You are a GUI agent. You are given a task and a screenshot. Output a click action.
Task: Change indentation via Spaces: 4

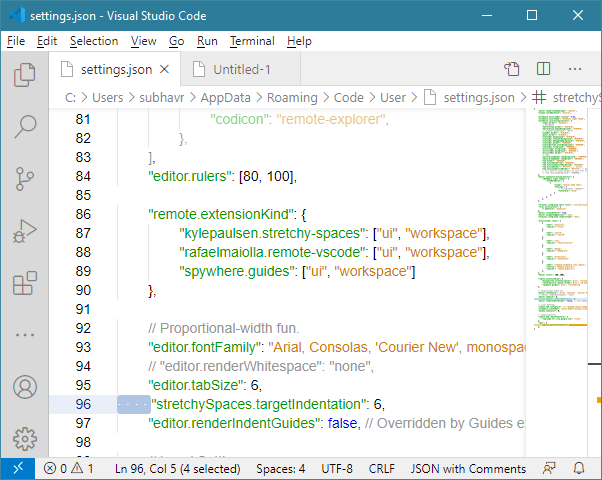[x=281, y=468]
